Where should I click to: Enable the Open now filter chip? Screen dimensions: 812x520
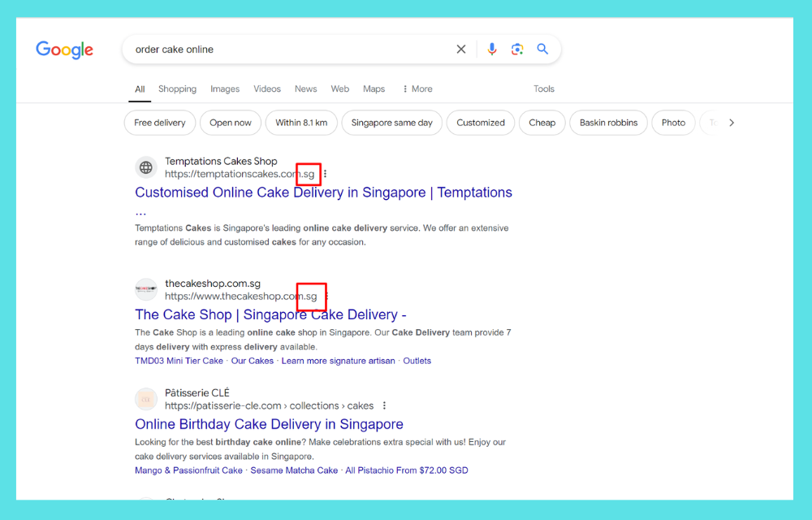[231, 123]
